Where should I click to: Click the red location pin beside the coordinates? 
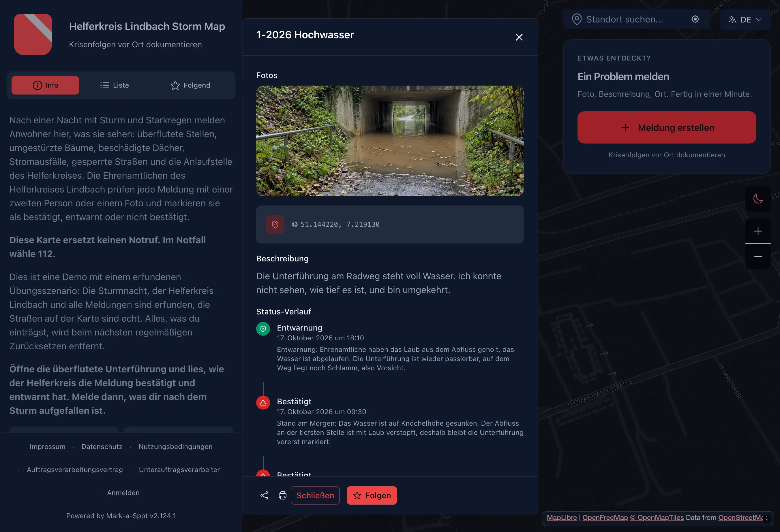[x=275, y=224]
